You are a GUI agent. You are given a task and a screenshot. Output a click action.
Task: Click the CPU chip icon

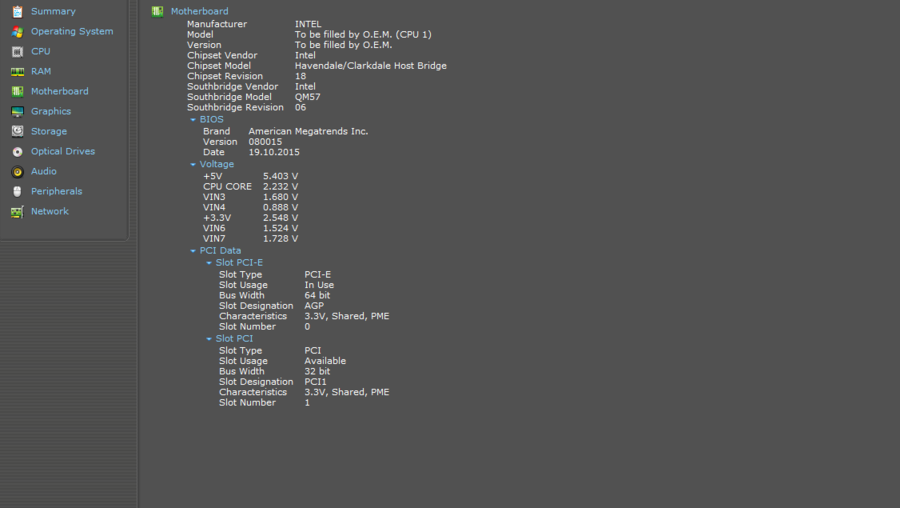[x=17, y=52]
